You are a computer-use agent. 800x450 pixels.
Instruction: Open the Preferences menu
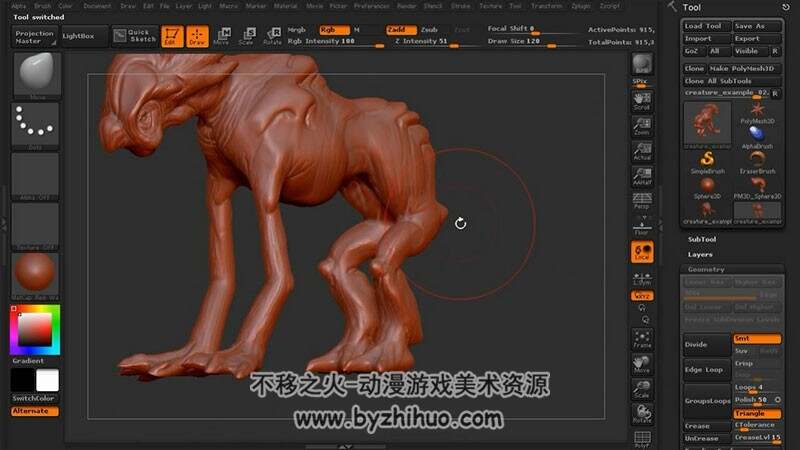pos(371,6)
